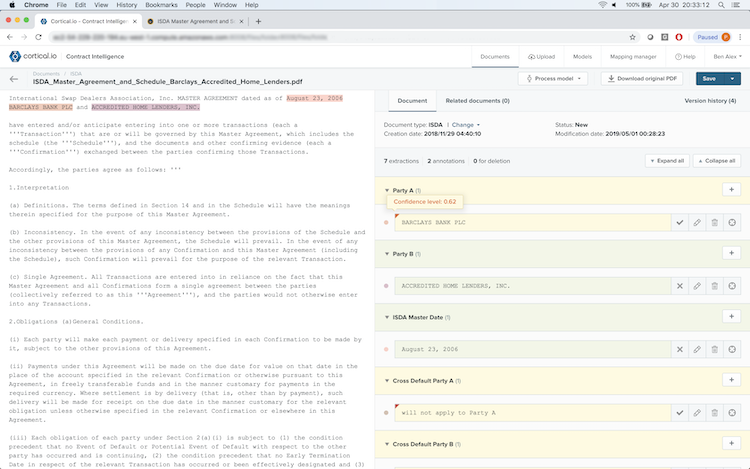Open the Ben Alex user menu
The height and width of the screenshot is (469, 750).
coord(727,56)
